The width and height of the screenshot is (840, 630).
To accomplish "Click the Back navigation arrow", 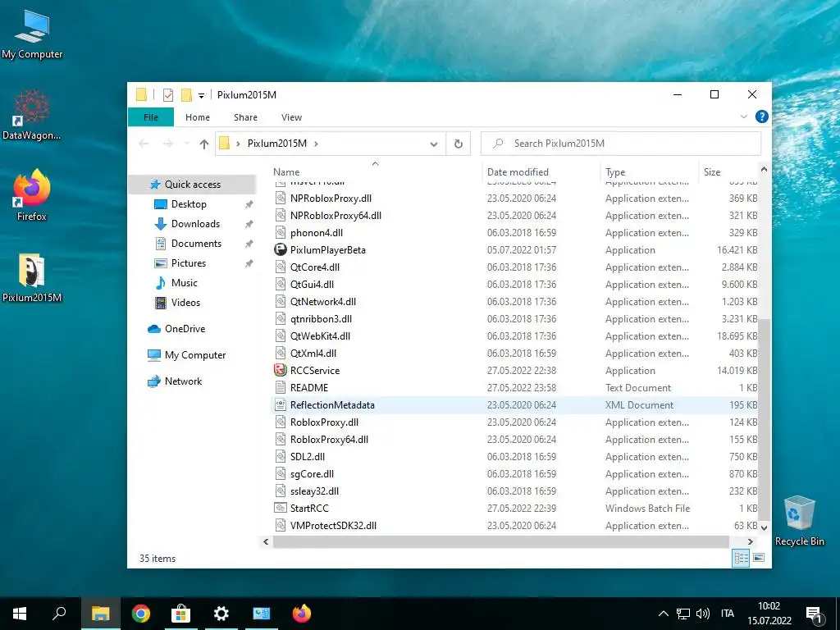I will click(143, 144).
